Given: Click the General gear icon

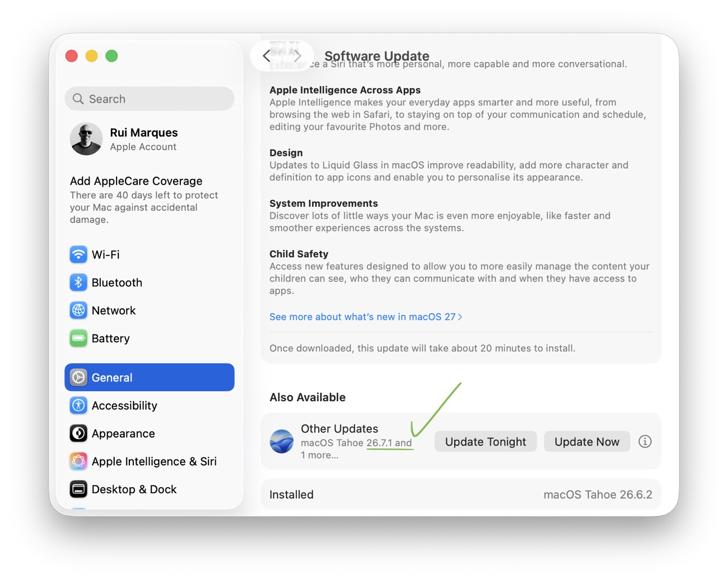Looking at the screenshot, I should click(x=78, y=378).
